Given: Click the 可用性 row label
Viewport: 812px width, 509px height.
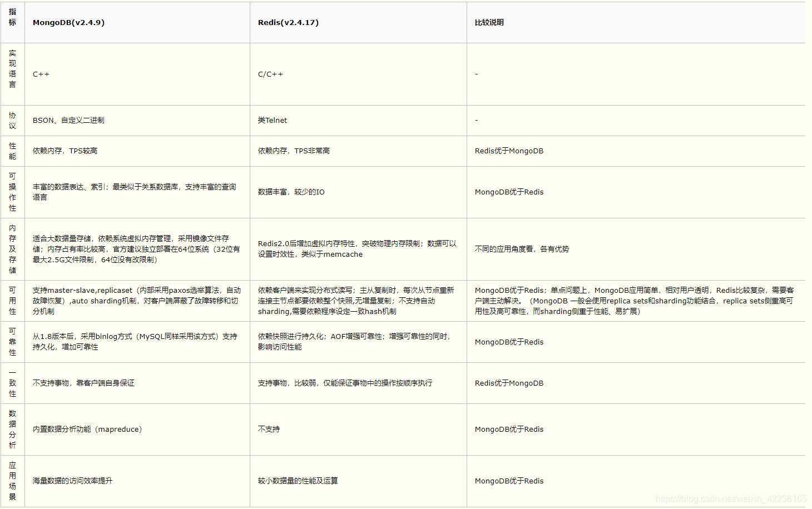Looking at the screenshot, I should pos(12,301).
